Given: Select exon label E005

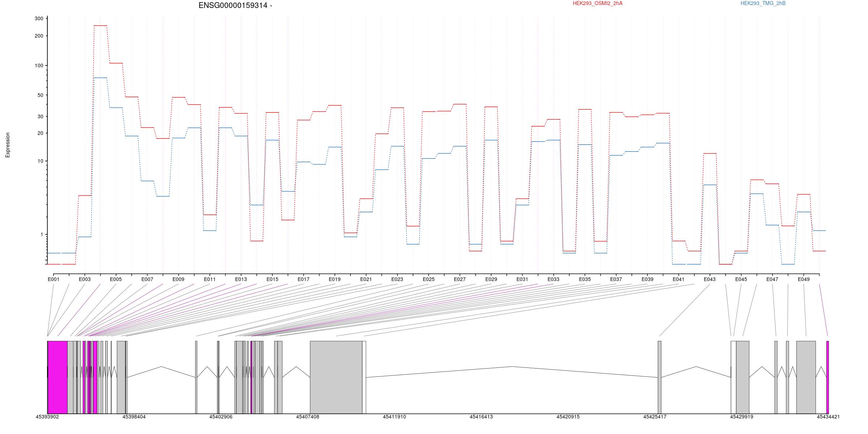Looking at the screenshot, I should pyautogui.click(x=116, y=279).
